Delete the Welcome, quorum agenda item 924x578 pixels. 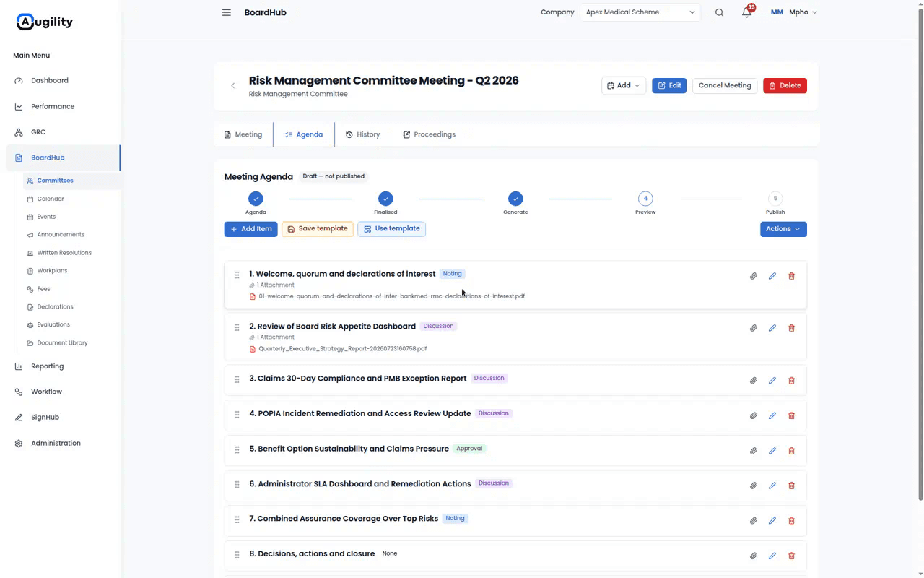[791, 276]
